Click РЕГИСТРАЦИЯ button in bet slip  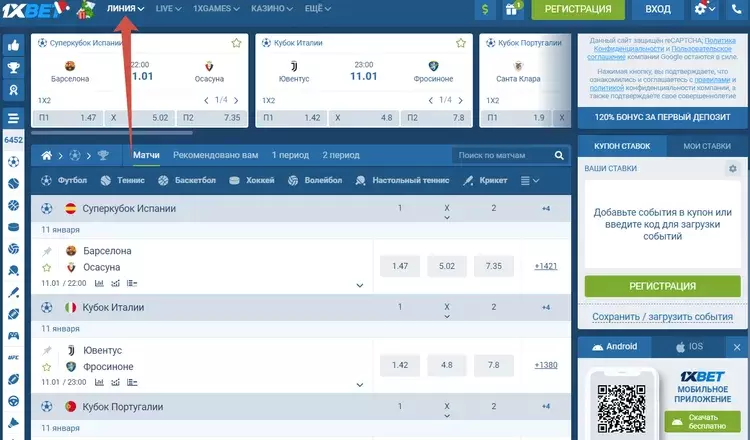(662, 286)
